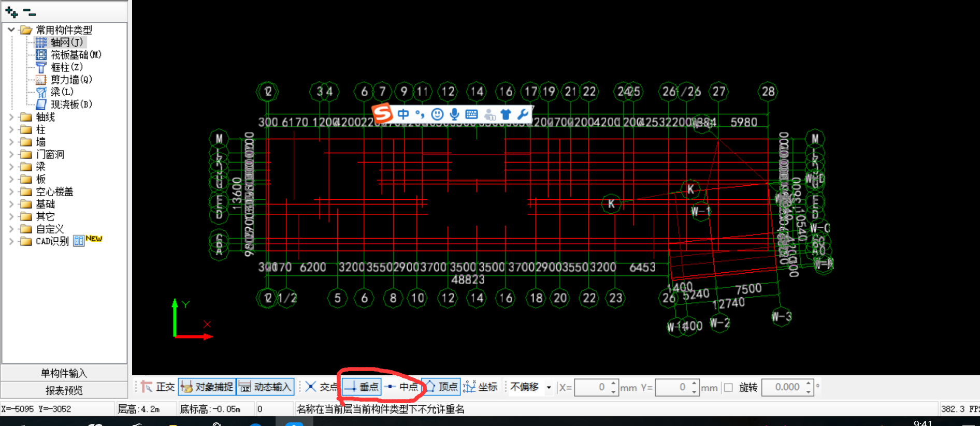Click the collapse-all minus icon above the tree
Image resolution: width=980 pixels, height=426 pixels.
[x=30, y=12]
